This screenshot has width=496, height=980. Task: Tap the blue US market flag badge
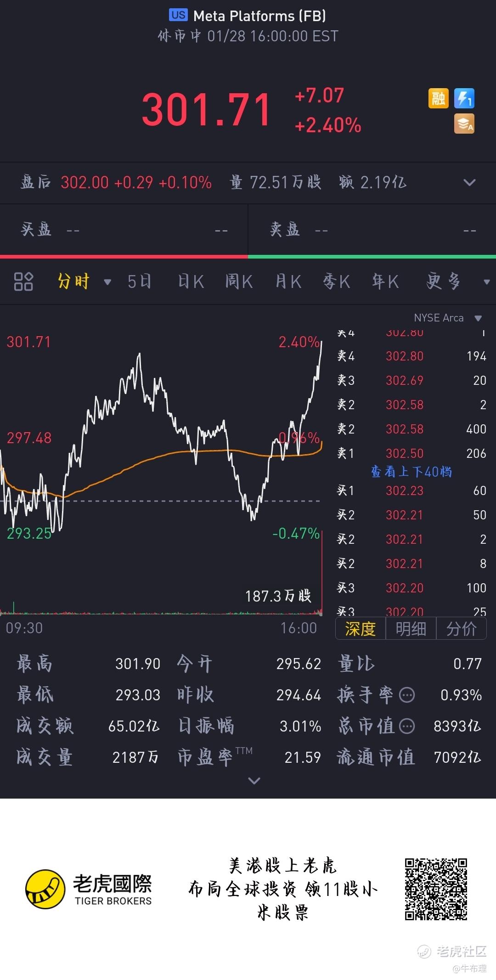pyautogui.click(x=178, y=15)
